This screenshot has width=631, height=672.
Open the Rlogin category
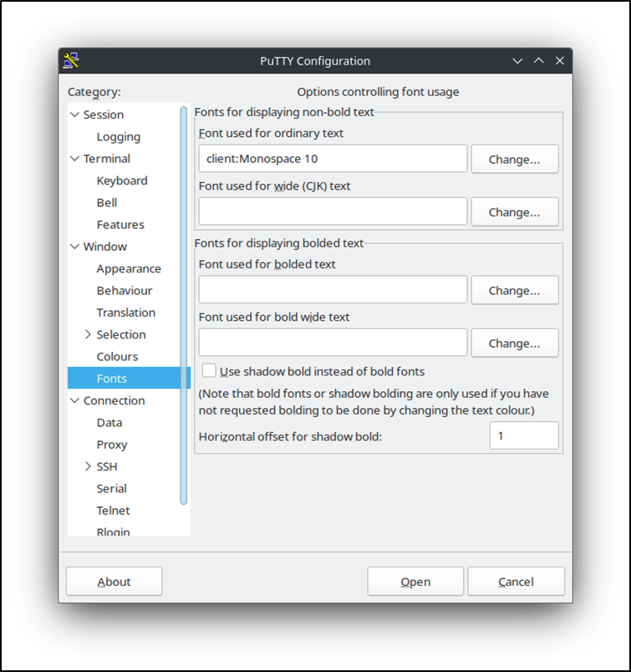tap(113, 532)
